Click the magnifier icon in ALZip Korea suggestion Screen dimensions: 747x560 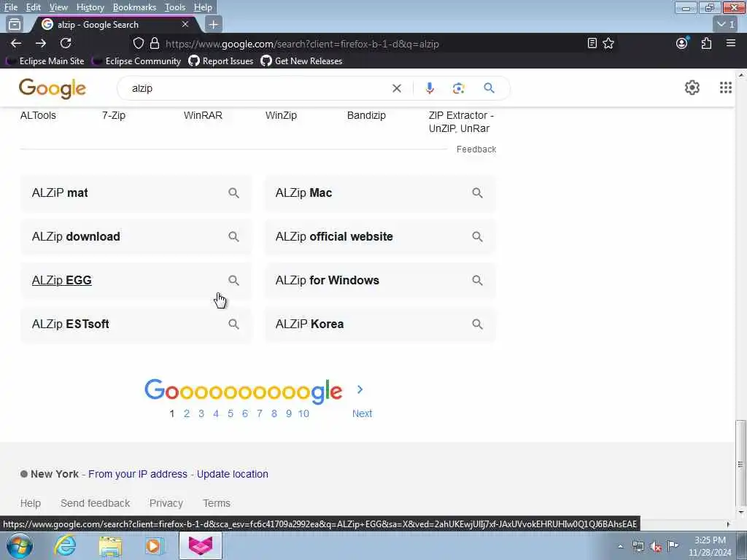[x=477, y=324]
